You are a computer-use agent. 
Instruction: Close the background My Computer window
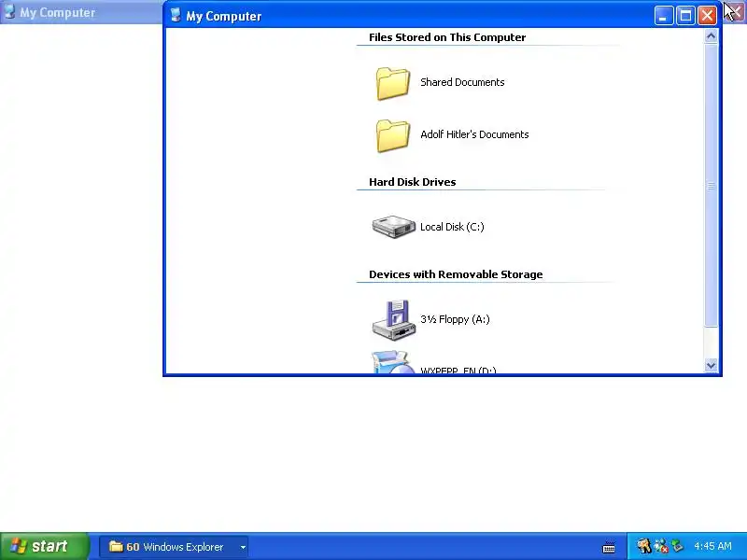pyautogui.click(x=734, y=11)
